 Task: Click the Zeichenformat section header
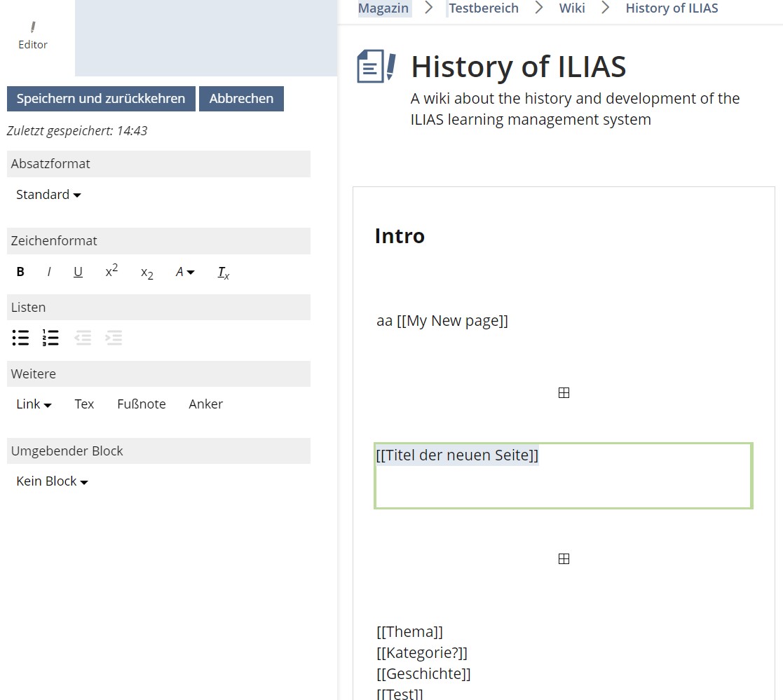(159, 241)
